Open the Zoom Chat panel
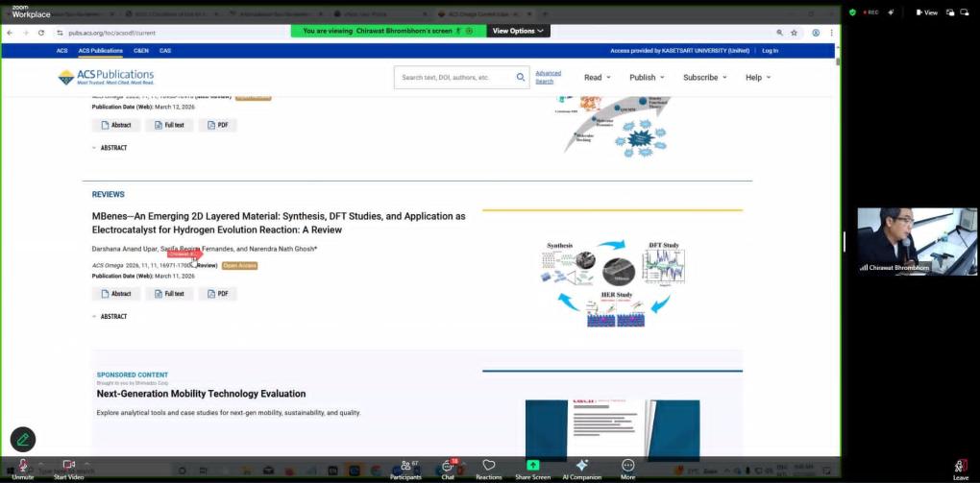This screenshot has height=483, width=980. 447,467
